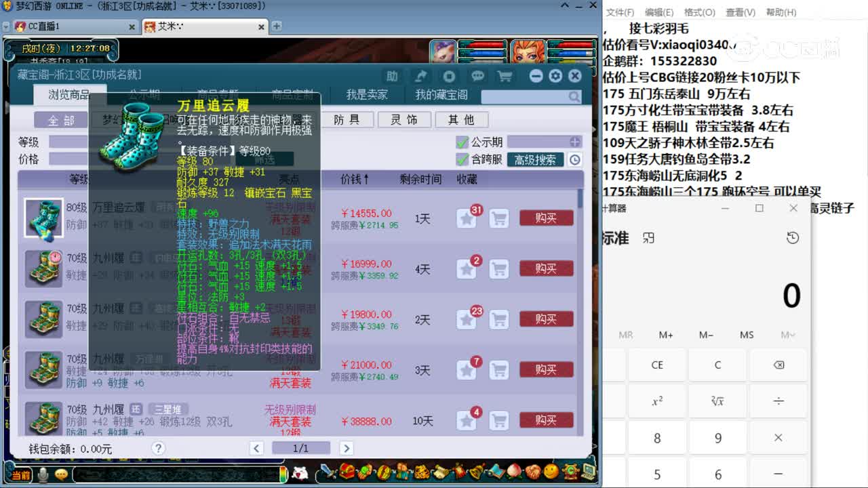Open the chat message bubble icon
The height and width of the screenshot is (488, 868).
point(477,77)
